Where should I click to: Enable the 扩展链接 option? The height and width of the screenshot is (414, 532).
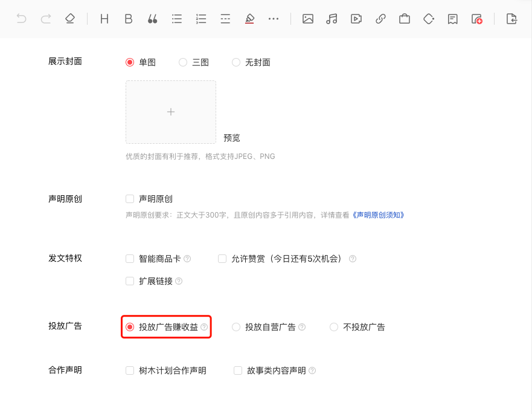(x=129, y=280)
